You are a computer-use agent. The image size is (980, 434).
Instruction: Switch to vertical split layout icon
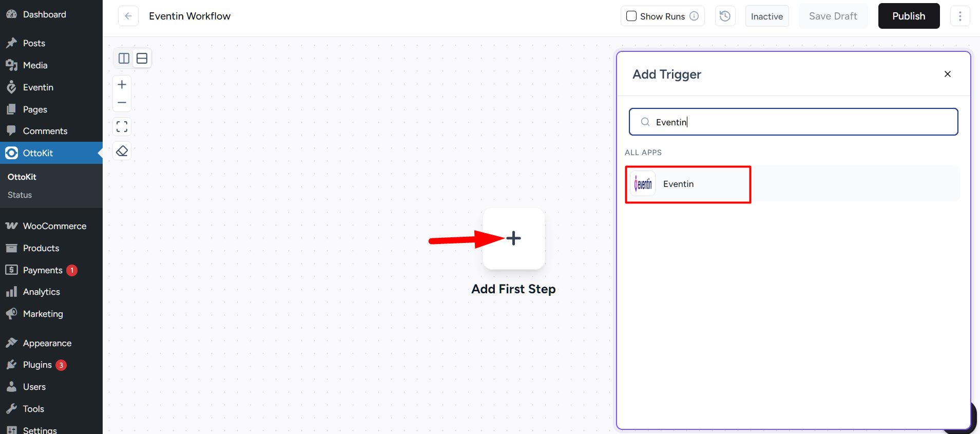(124, 58)
